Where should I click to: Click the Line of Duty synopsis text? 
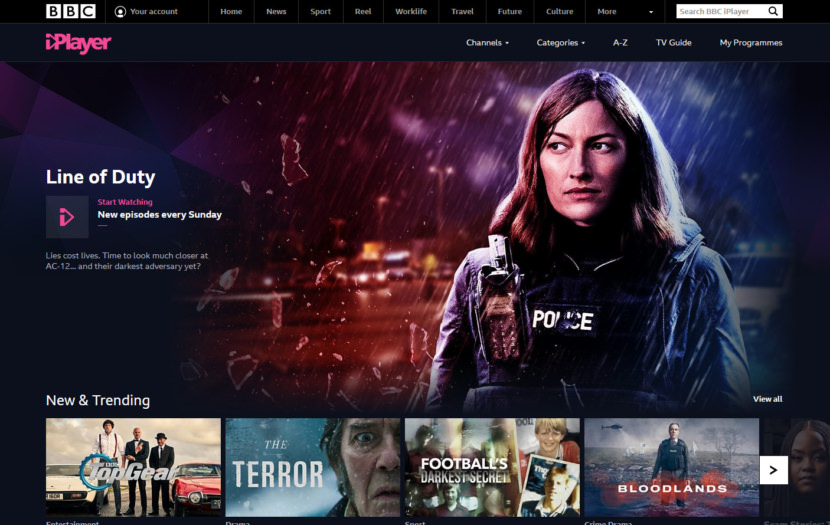click(x=127, y=261)
